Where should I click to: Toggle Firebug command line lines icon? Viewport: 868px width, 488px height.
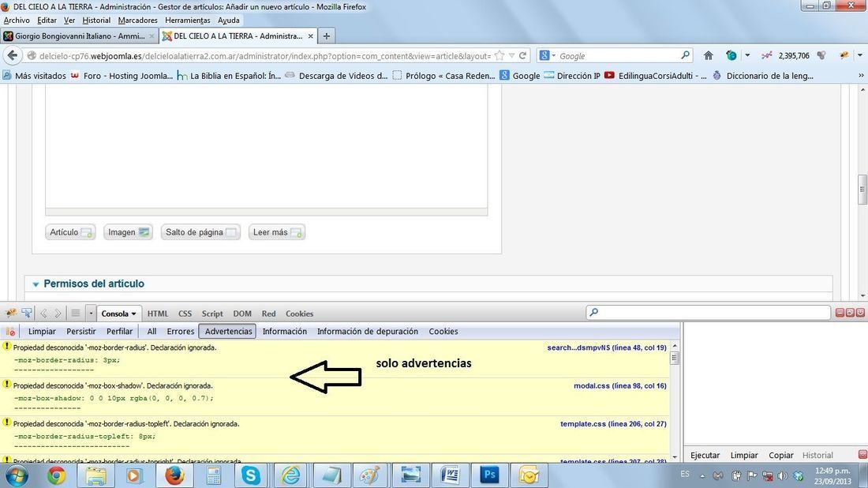76,313
